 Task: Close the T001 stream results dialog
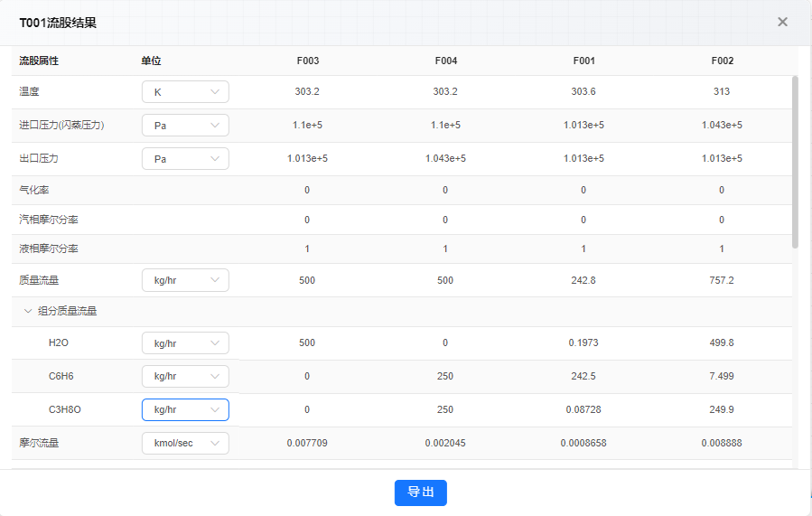(x=782, y=22)
